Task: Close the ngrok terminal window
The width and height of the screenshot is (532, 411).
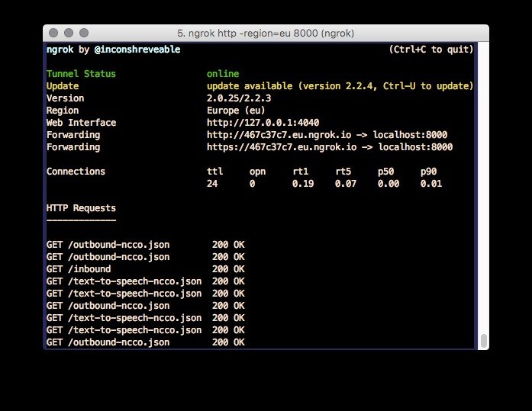Action: pos(53,33)
